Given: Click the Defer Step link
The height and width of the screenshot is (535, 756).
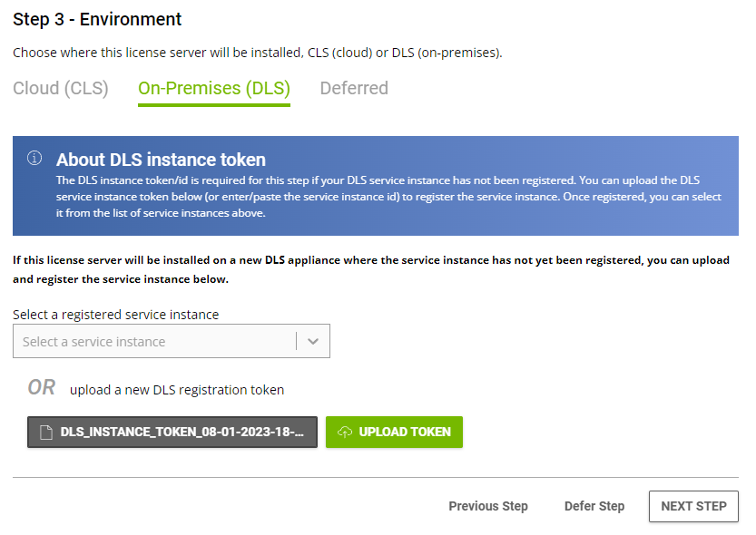Looking at the screenshot, I should [594, 506].
